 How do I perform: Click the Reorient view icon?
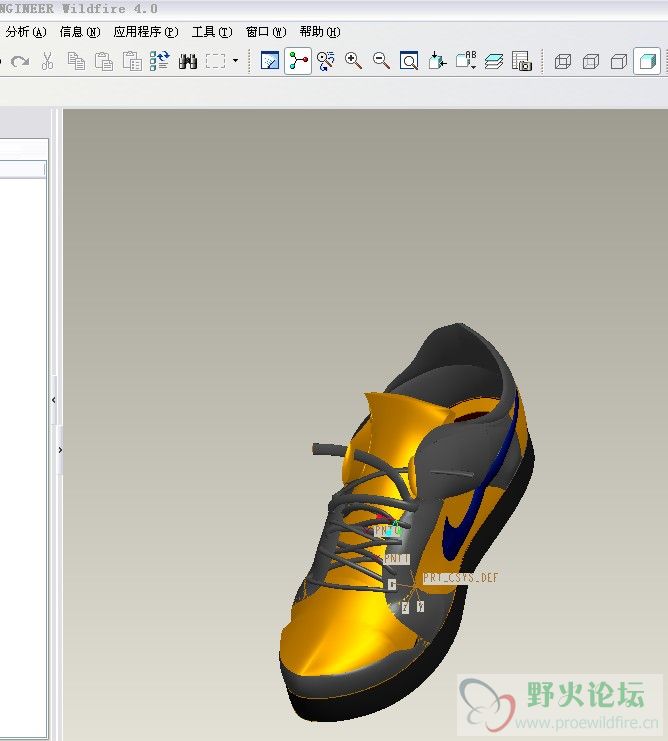[437, 61]
